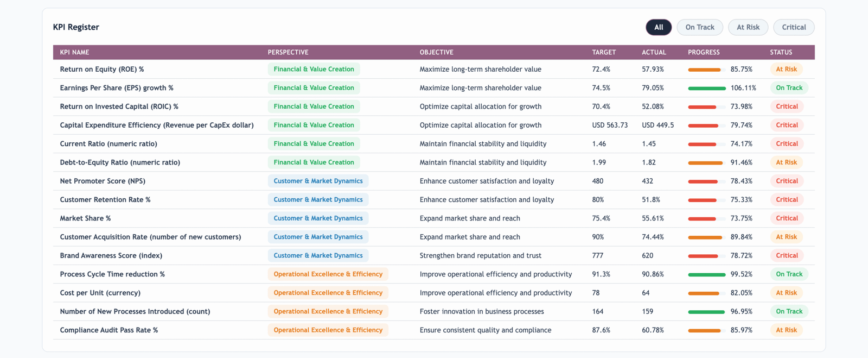Click Financial & Value Creation tag for ROE
Screen dimensions: 868x358
click(314, 69)
